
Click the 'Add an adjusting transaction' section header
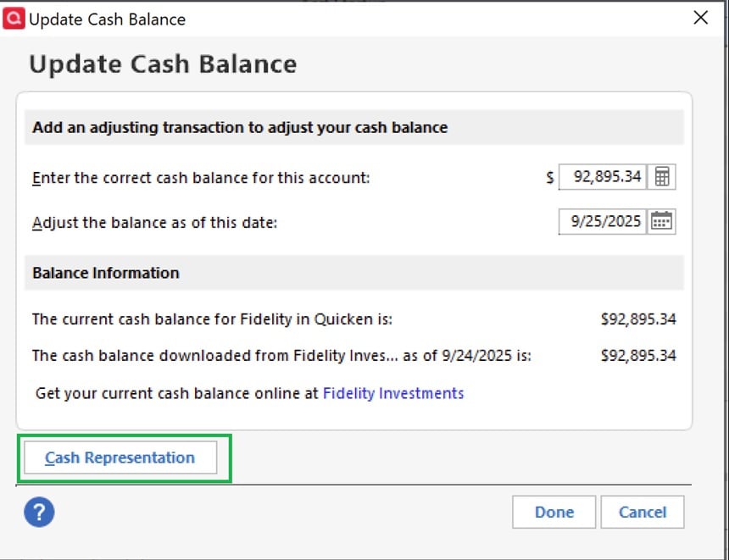pos(240,128)
